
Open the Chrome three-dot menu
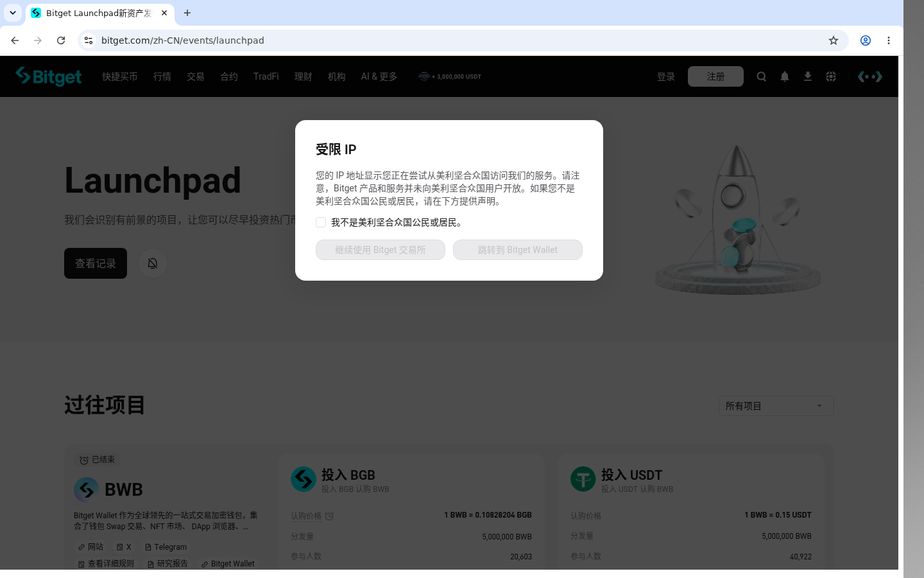click(889, 40)
